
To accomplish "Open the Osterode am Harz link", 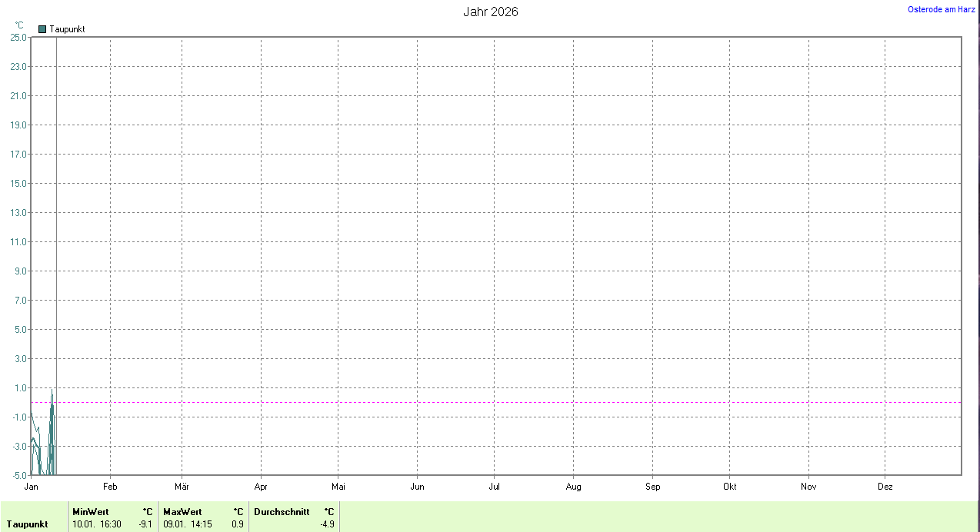I will tap(942, 9).
